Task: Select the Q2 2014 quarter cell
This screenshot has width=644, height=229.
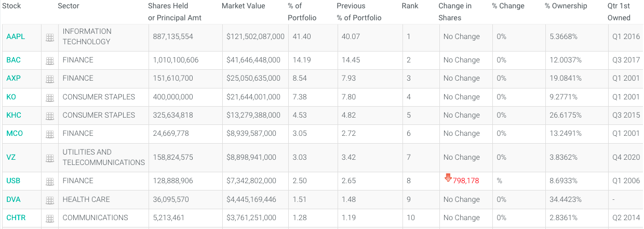Action: coord(626,218)
